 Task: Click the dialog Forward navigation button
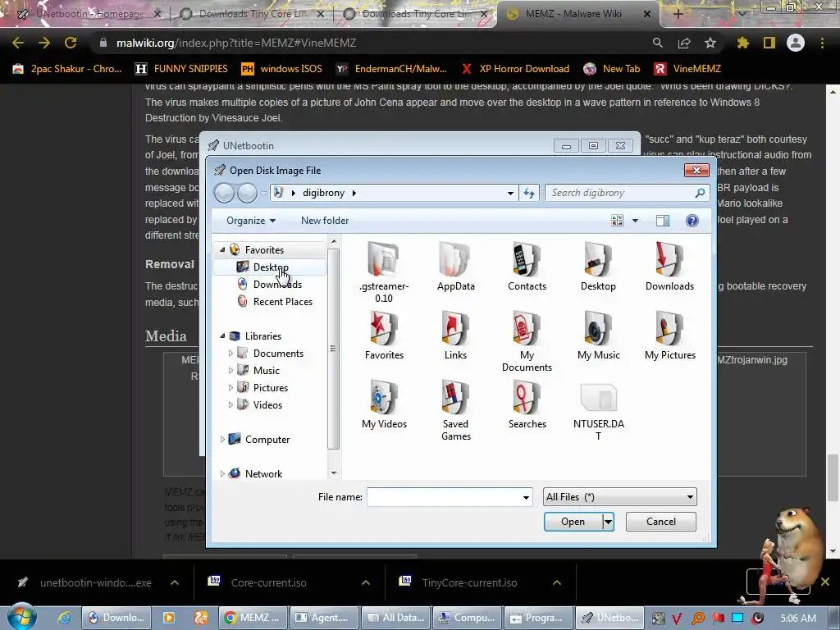247,193
